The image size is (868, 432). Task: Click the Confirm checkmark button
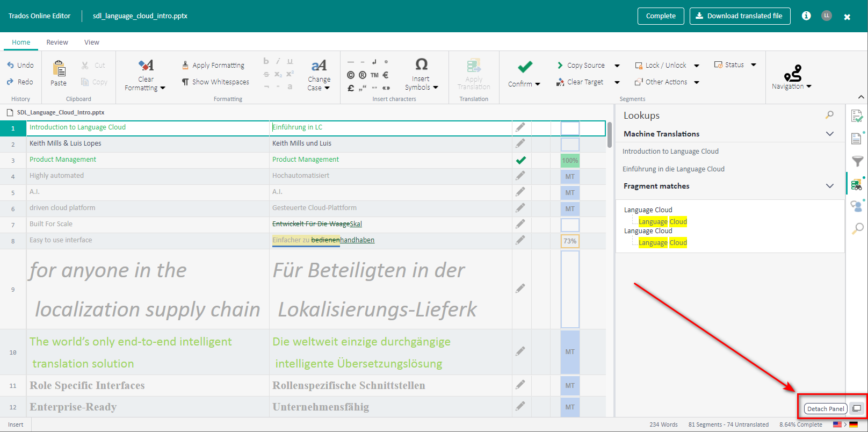point(524,74)
